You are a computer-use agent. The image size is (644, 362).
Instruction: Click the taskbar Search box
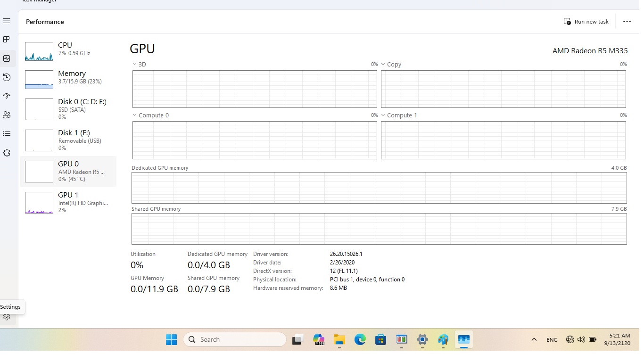(x=235, y=339)
